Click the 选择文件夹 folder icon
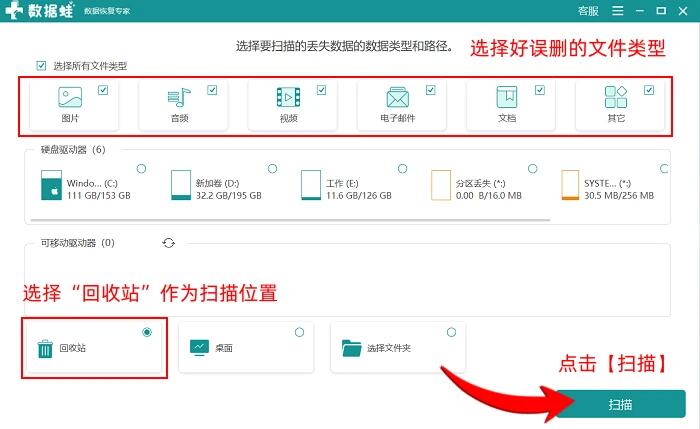 [351, 348]
